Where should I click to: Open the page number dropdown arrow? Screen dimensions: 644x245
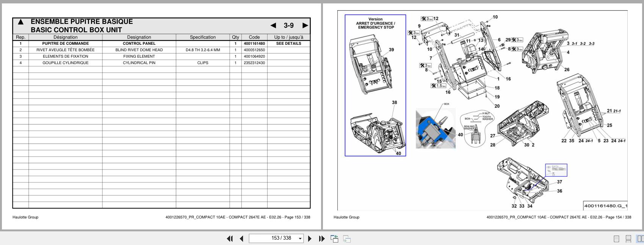click(300, 239)
